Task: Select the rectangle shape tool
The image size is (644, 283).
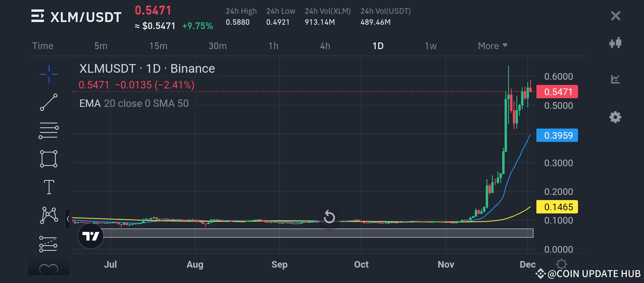Action: coord(49,159)
